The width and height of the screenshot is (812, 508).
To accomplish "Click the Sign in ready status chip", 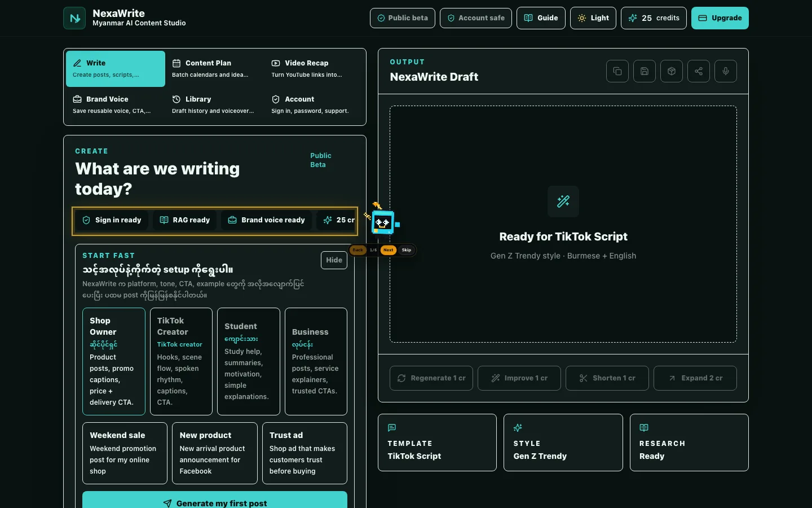I will [112, 220].
